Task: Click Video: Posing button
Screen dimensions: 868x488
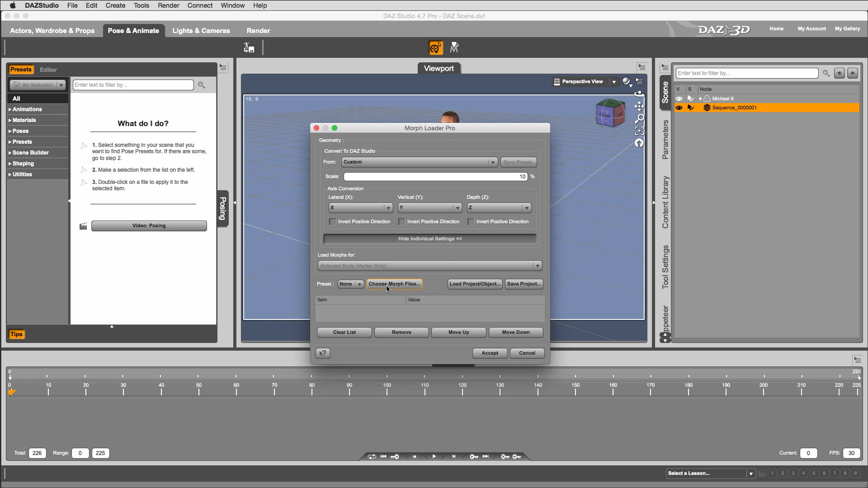Action: (149, 226)
